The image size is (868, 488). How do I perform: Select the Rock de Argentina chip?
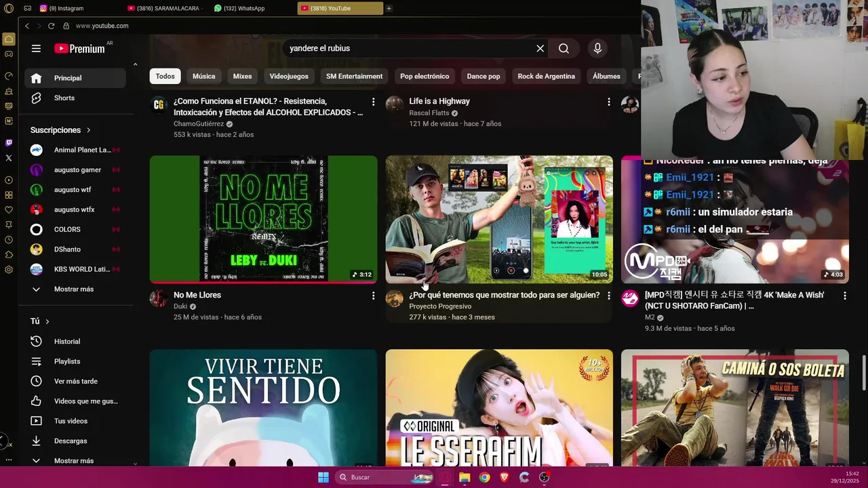546,77
